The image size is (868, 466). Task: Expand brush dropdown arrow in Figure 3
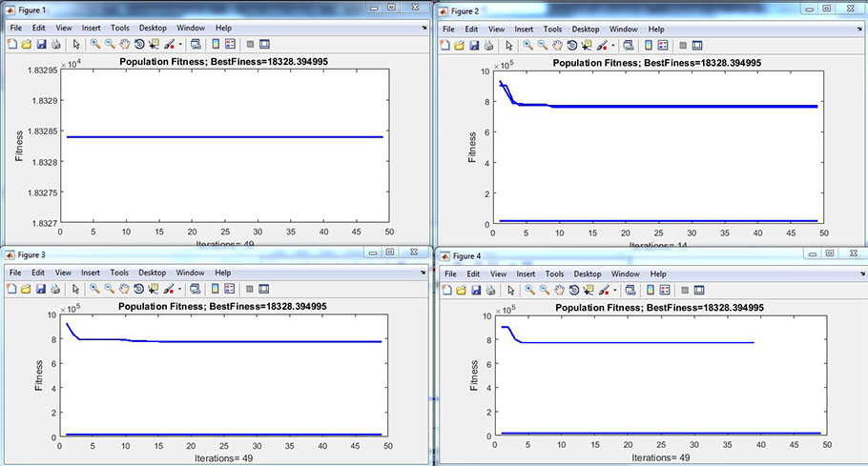tap(179, 288)
